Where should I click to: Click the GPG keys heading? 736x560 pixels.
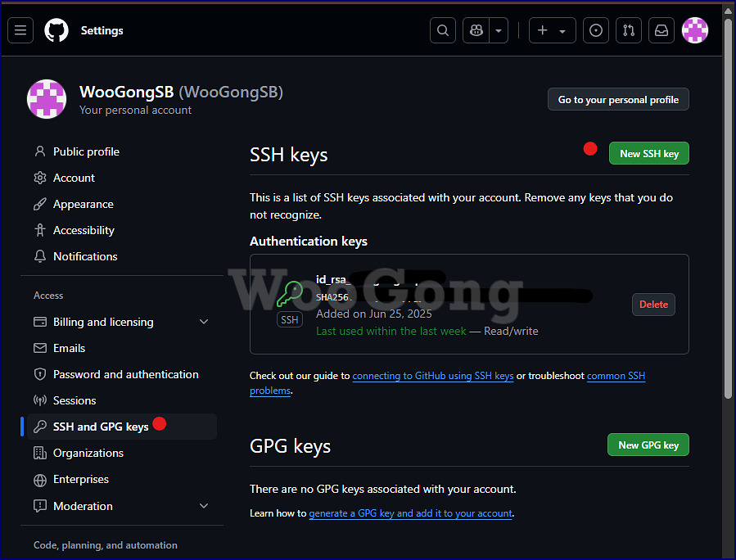pos(290,446)
